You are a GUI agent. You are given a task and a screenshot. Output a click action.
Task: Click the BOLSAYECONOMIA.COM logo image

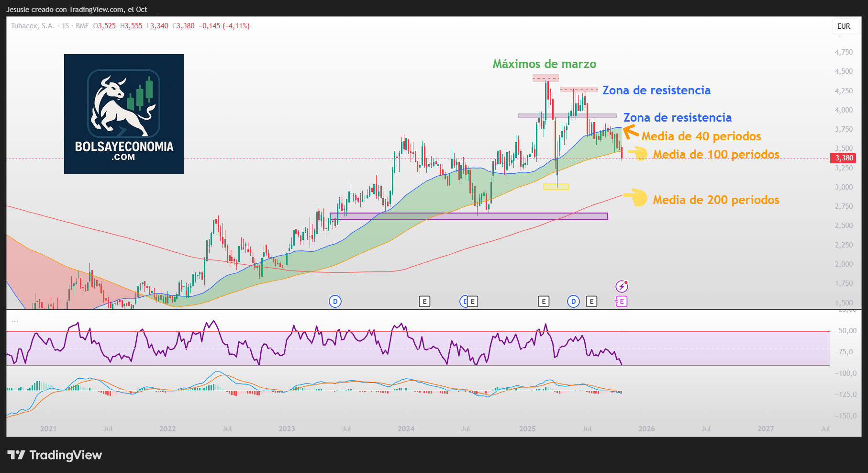(124, 114)
